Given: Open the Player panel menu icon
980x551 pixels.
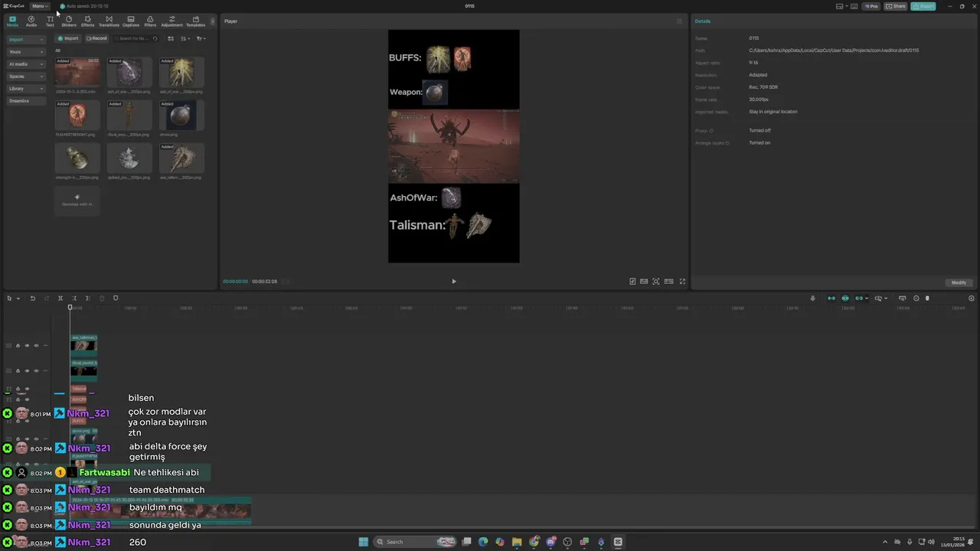Looking at the screenshot, I should click(x=679, y=21).
